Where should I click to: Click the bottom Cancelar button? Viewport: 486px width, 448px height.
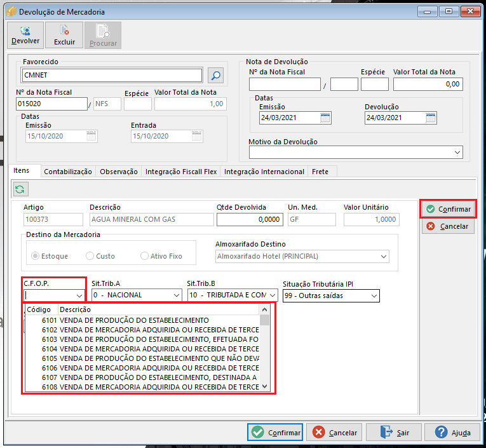pos(334,432)
